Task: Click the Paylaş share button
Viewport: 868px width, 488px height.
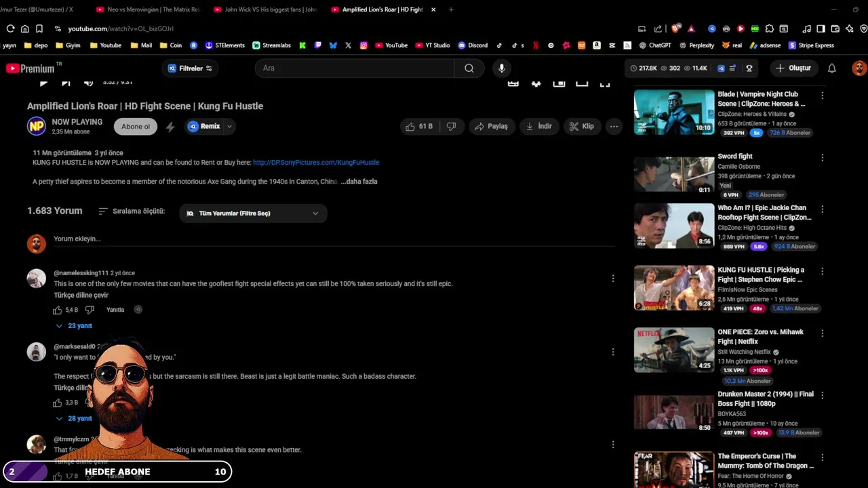Action: (x=491, y=126)
